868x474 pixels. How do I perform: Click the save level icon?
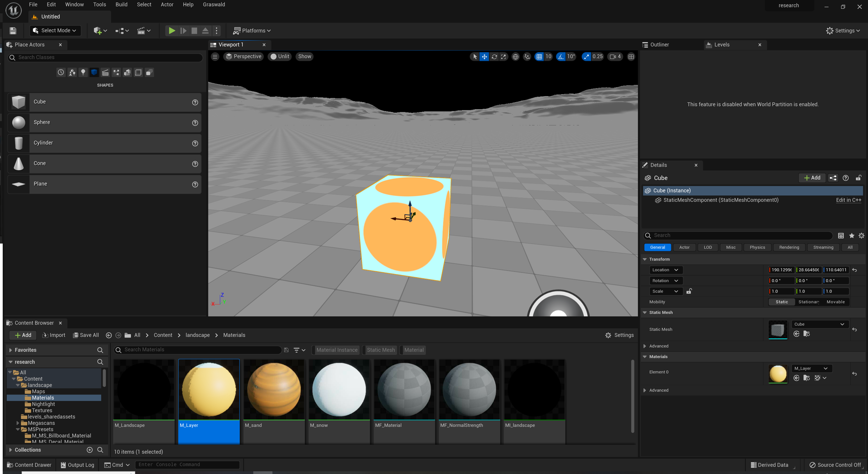(13, 31)
